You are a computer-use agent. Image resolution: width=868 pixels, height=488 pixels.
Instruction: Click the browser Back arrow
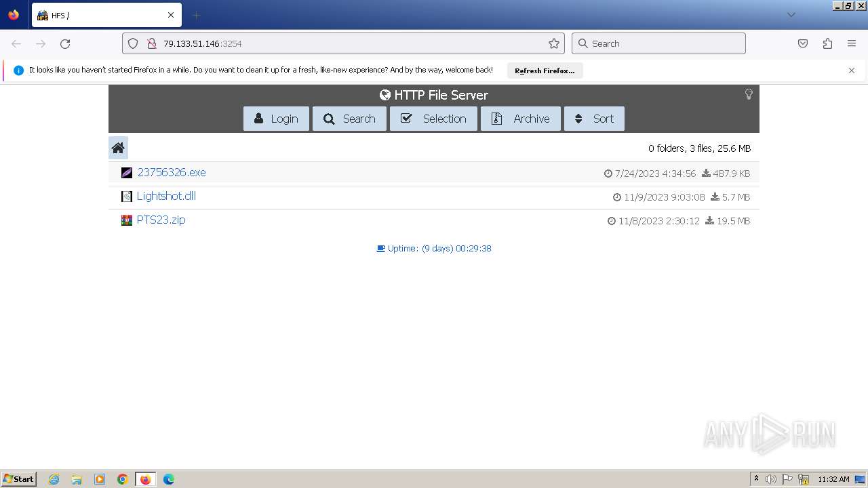tap(16, 43)
